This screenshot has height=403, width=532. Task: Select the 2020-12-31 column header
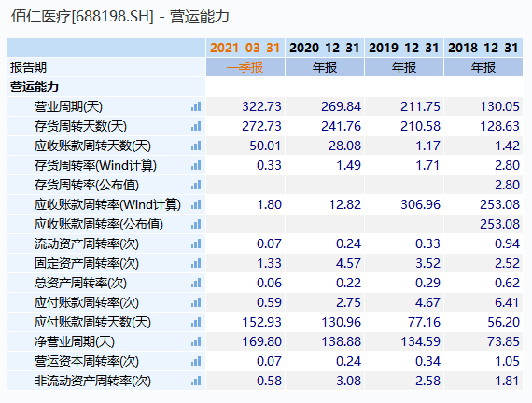pos(325,48)
